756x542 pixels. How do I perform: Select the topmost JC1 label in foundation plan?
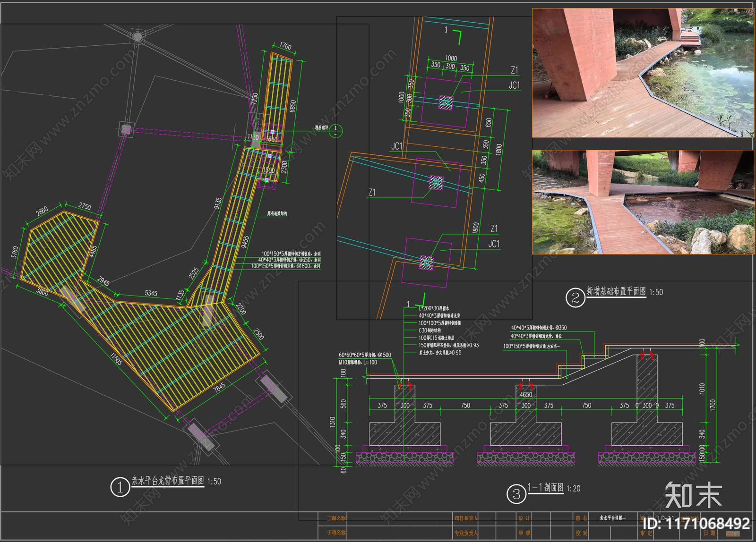tap(514, 85)
